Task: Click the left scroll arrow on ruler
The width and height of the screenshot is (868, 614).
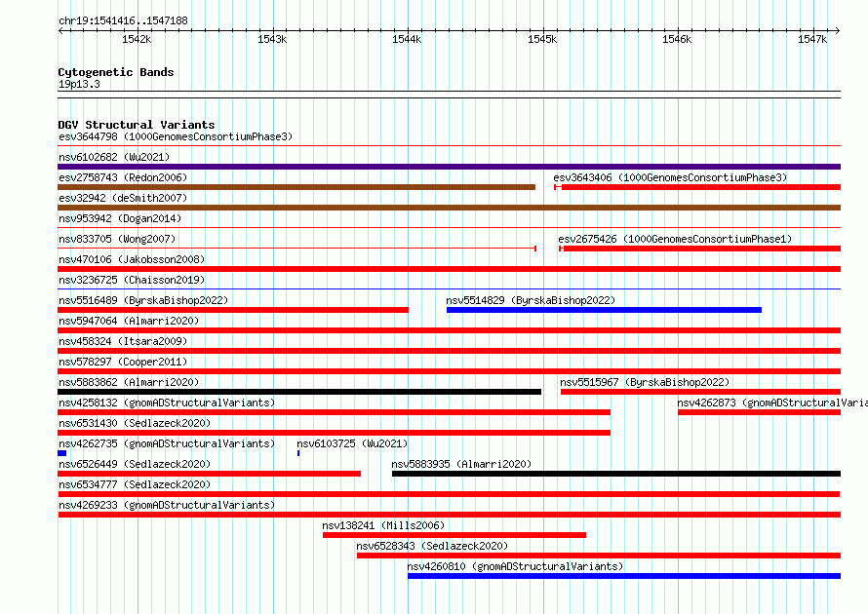Action: click(60, 30)
